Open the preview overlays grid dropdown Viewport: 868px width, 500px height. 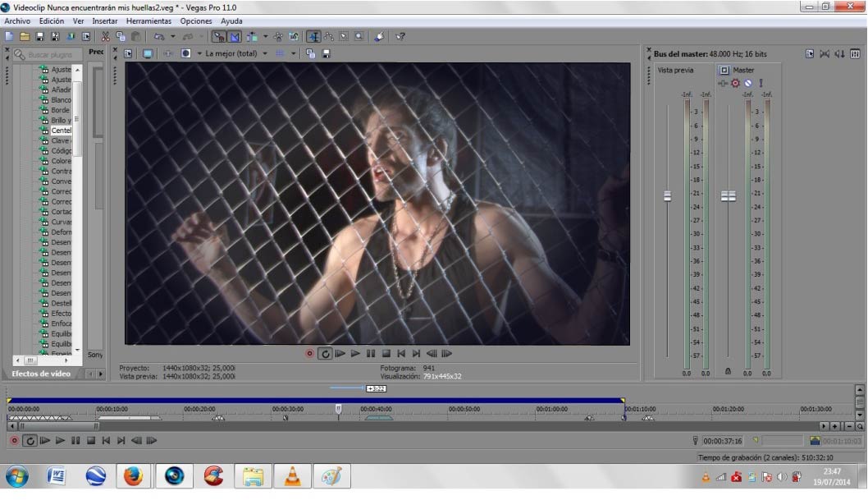pyautogui.click(x=294, y=53)
